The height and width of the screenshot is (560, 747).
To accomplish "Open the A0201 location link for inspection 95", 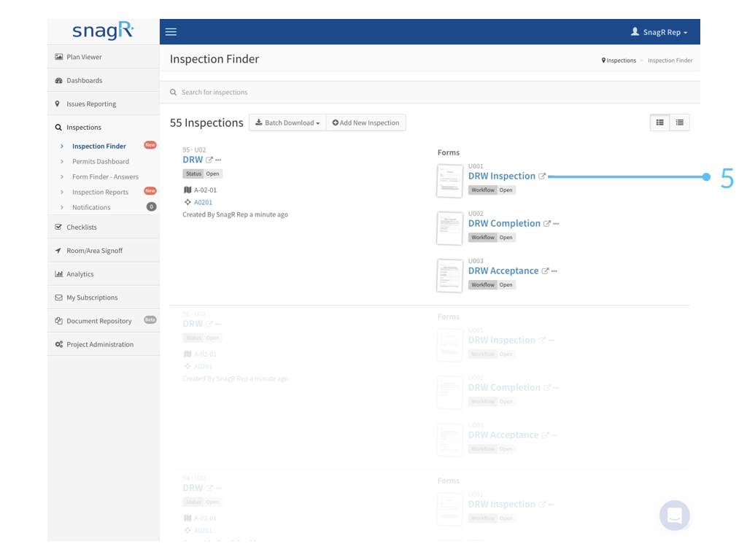I will tap(203, 202).
